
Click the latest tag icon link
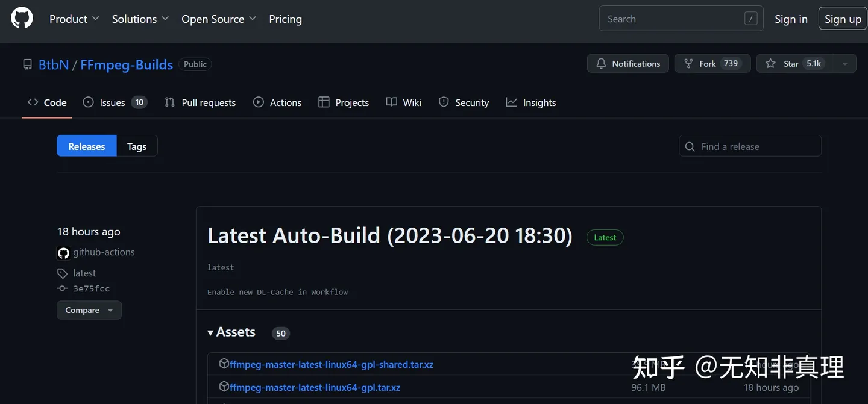tap(62, 273)
